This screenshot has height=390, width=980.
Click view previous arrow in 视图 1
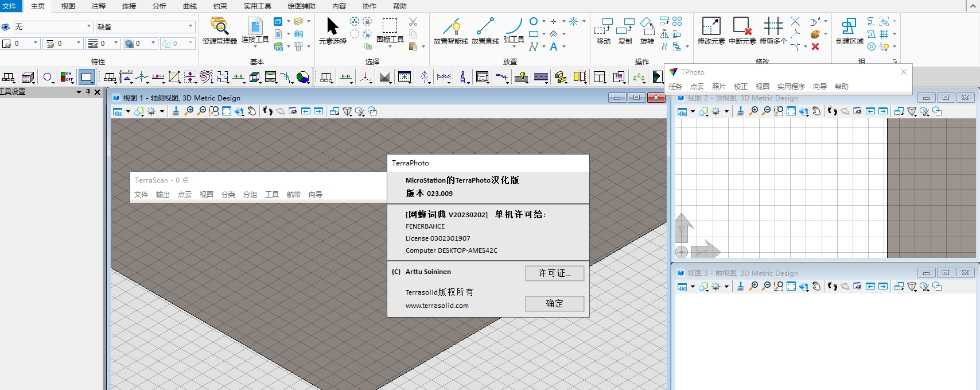pos(306,111)
